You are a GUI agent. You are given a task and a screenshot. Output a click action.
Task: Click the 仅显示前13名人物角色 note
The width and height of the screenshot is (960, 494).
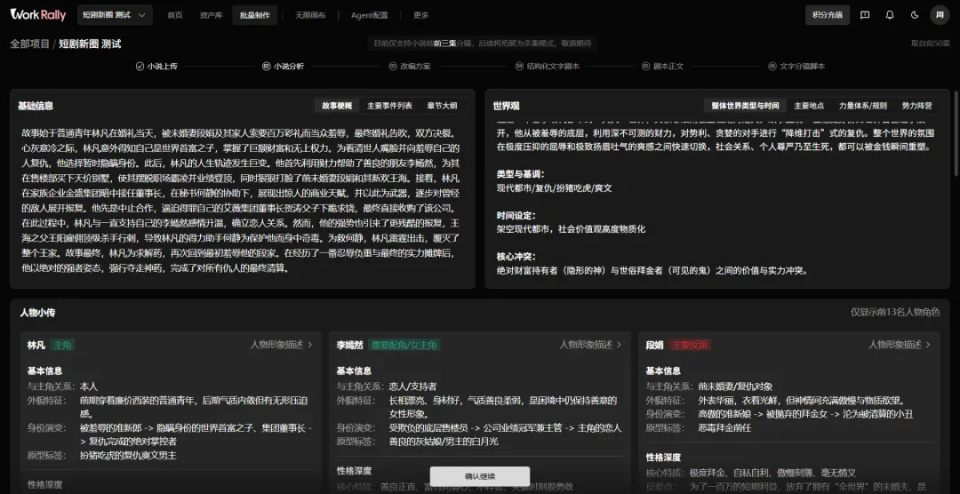click(894, 312)
